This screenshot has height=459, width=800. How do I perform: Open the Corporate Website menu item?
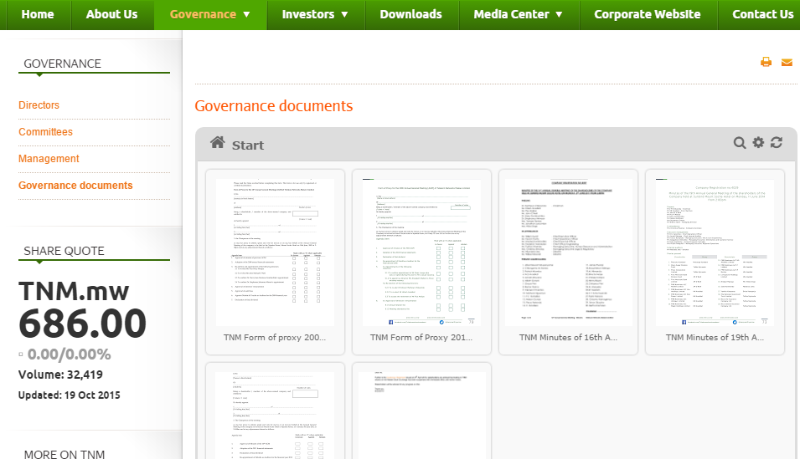647,14
